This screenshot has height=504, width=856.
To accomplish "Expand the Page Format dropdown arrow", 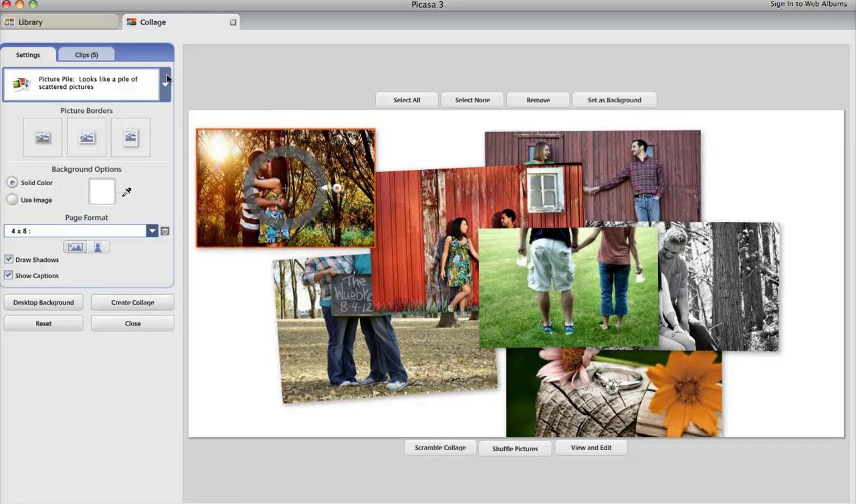I will [152, 231].
